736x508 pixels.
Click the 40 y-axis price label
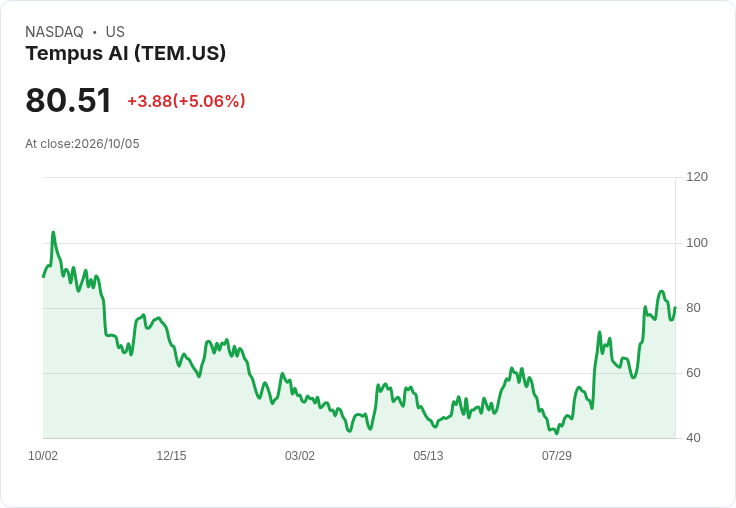pyautogui.click(x=693, y=438)
